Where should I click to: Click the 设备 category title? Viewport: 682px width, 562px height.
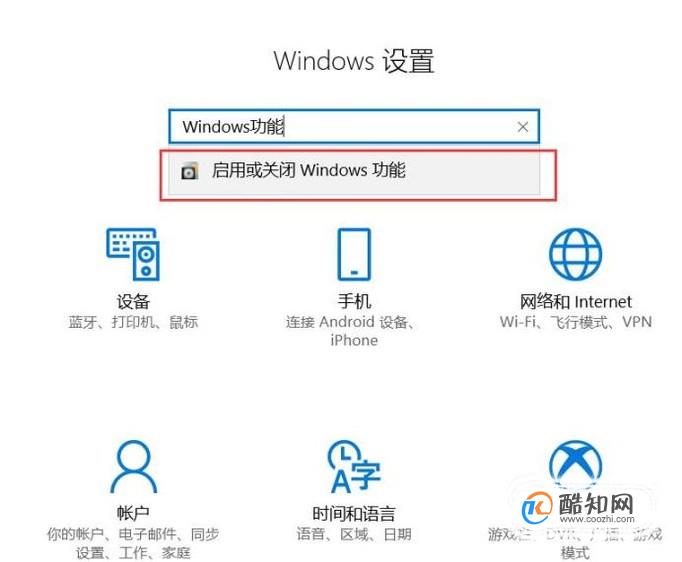[133, 301]
